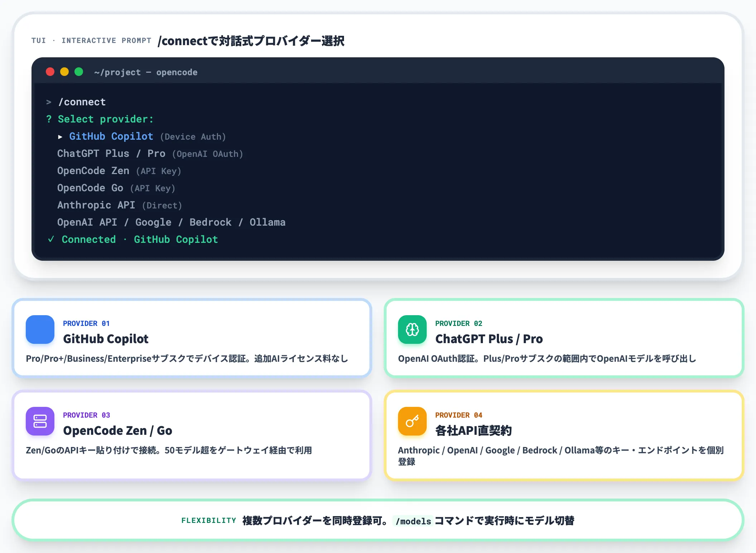Viewport: 756px width, 553px height.
Task: Select the OpenAI API / Google / Bedrock / Ollama row
Action: tap(171, 222)
